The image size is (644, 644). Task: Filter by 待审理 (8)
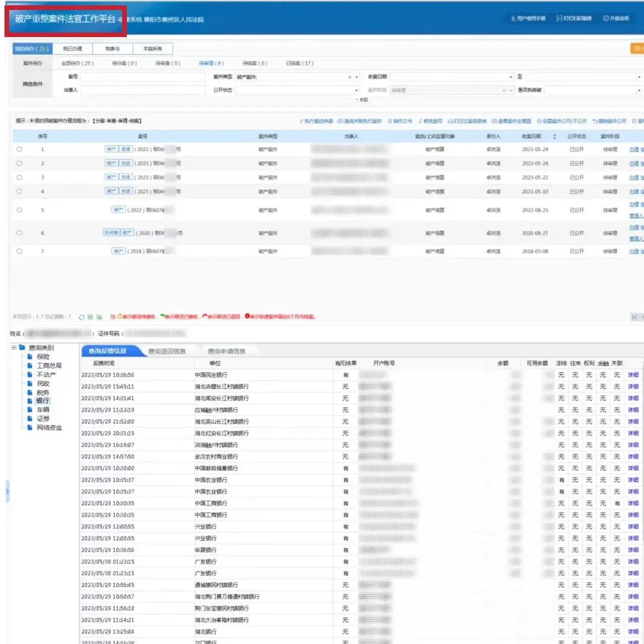point(211,63)
